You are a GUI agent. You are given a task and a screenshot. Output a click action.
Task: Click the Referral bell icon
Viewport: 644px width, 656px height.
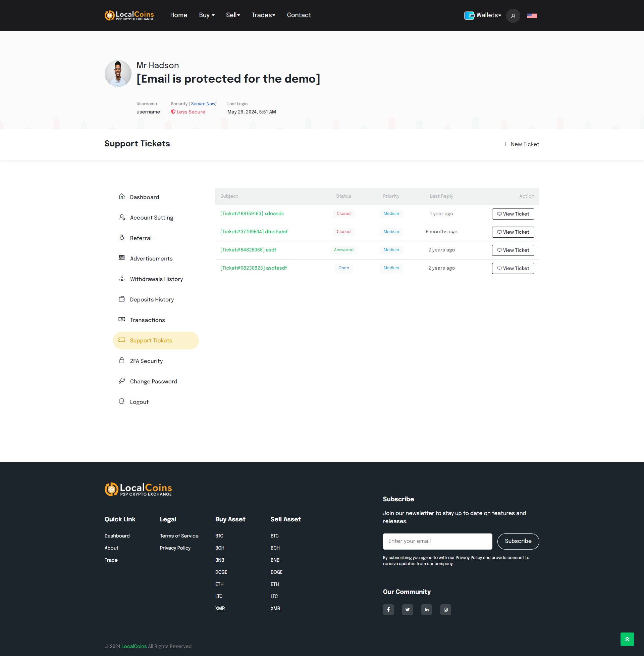click(x=122, y=238)
